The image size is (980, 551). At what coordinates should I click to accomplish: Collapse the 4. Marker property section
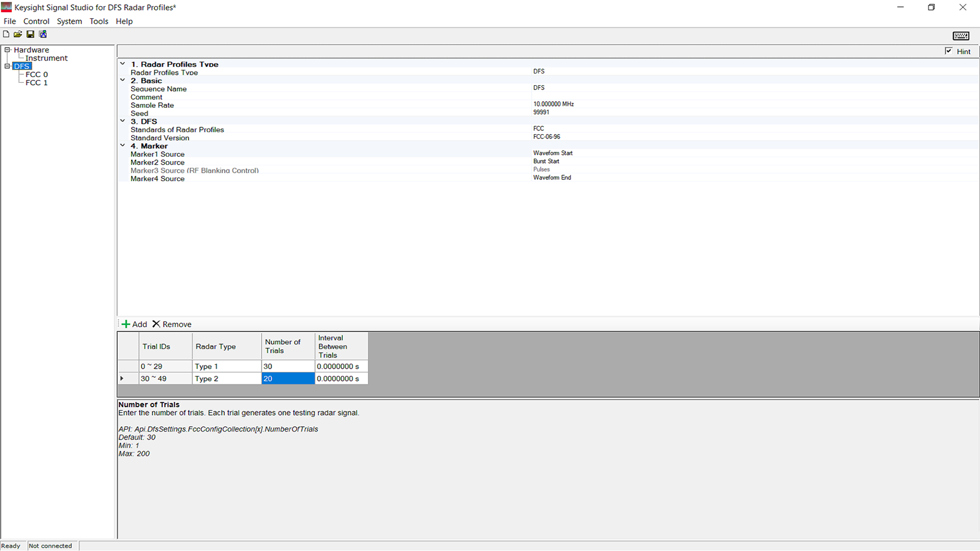[x=123, y=146]
